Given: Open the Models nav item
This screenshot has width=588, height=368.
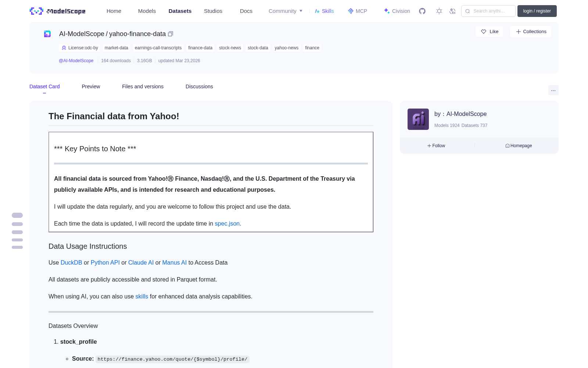Looking at the screenshot, I should click(147, 11).
